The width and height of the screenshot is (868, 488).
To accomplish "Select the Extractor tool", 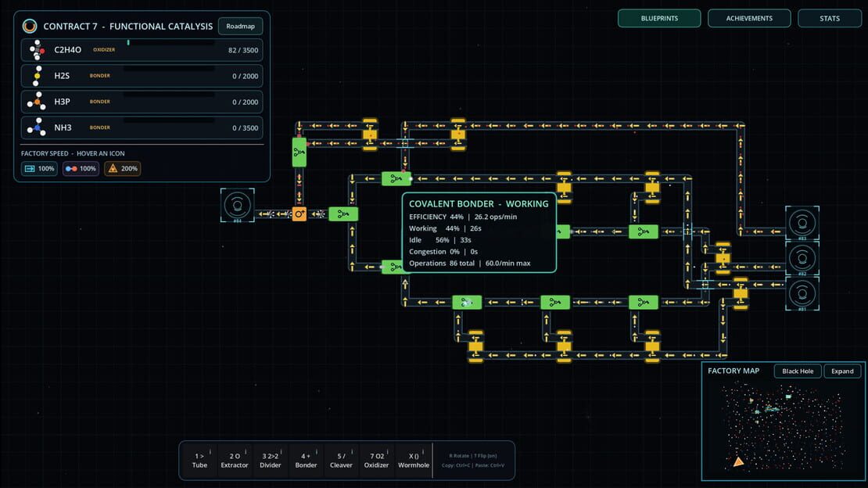I will [x=235, y=461].
